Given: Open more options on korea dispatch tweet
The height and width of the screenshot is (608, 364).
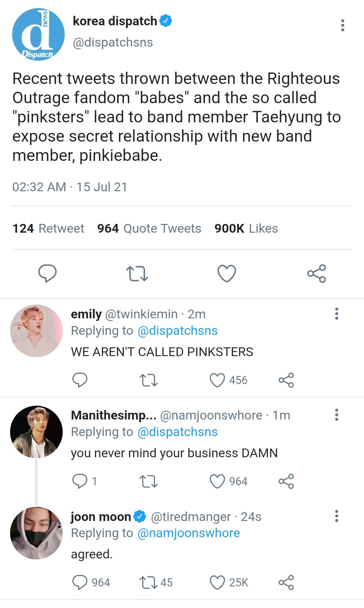Looking at the screenshot, I should 343,25.
